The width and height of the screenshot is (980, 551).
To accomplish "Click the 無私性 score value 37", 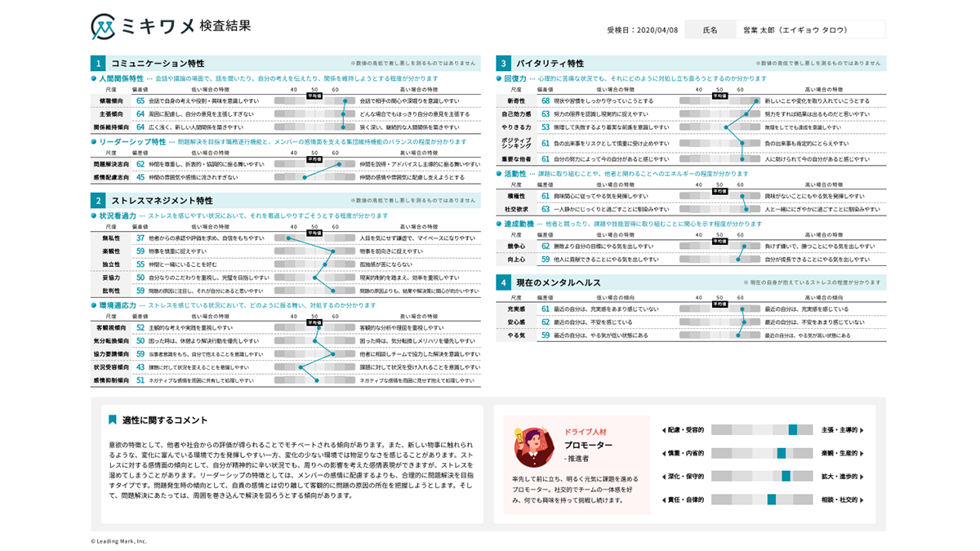I will (140, 238).
